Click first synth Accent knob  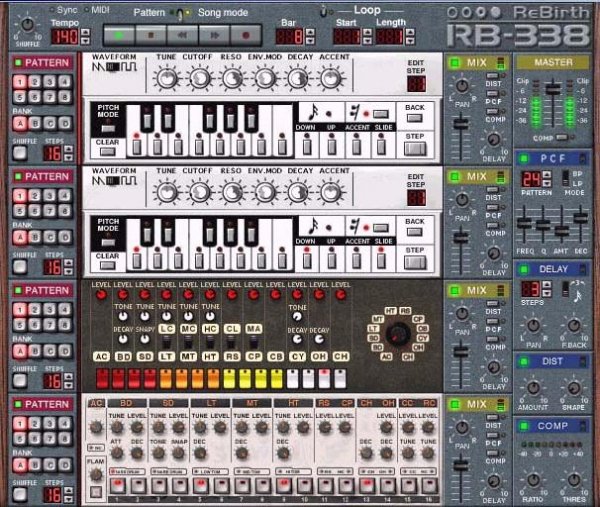tap(331, 78)
